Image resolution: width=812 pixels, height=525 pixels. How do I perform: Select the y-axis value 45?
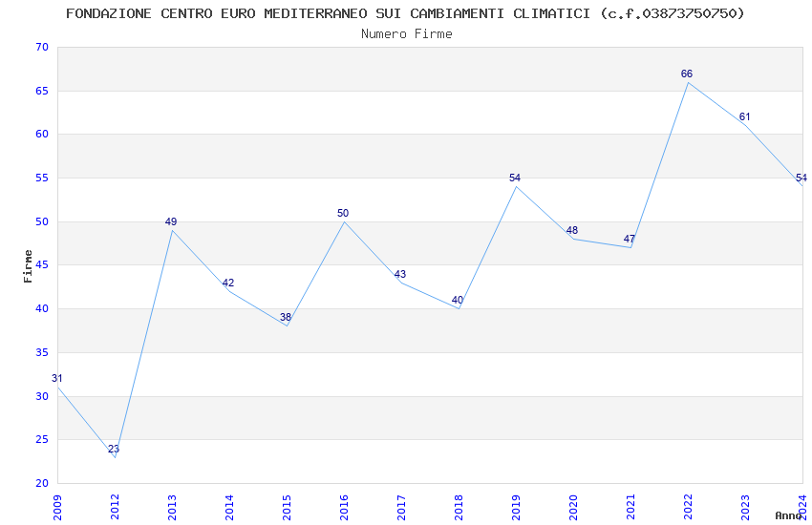click(x=42, y=264)
